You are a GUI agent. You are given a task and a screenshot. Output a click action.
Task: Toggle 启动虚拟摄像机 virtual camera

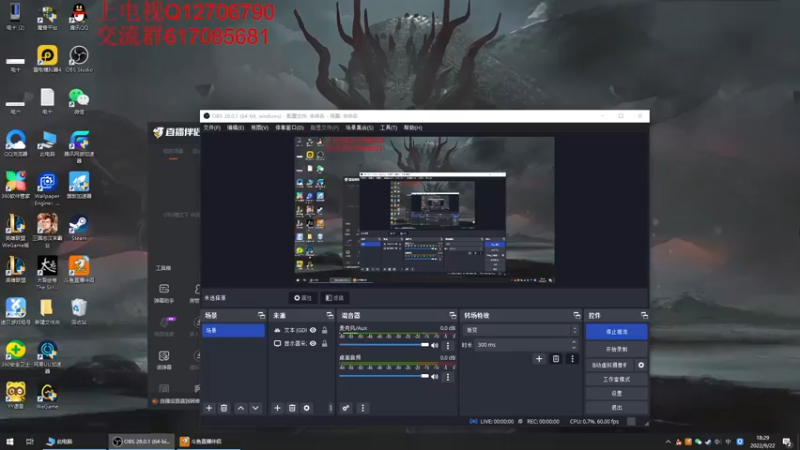(x=610, y=365)
